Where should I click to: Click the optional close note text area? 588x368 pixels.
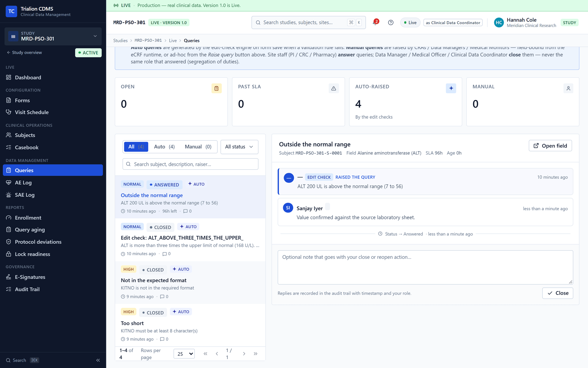tap(425, 267)
